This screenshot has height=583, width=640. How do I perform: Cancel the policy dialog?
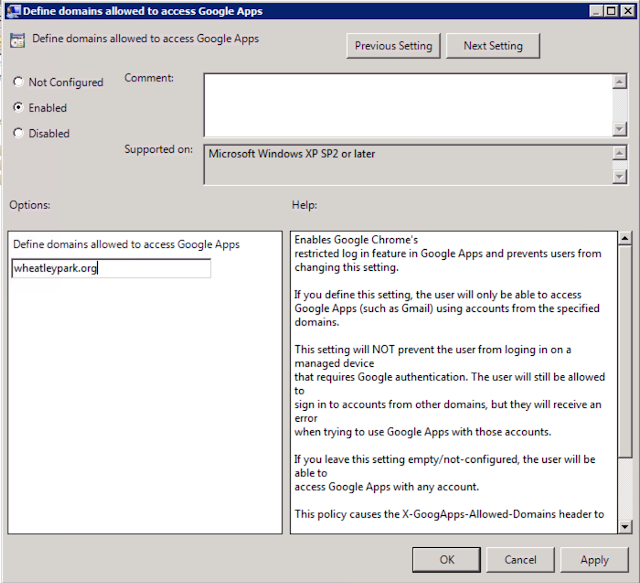[x=520, y=559]
